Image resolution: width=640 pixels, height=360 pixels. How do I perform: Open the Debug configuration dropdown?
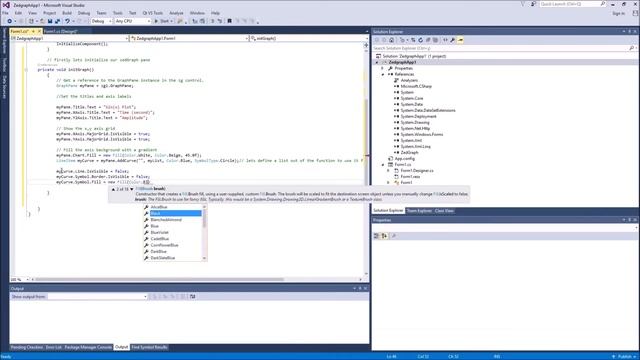(101, 21)
